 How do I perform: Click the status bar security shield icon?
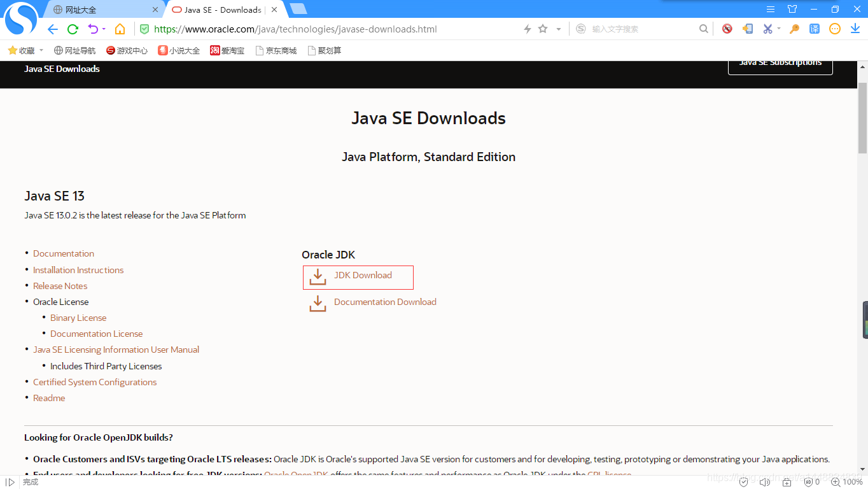[743, 483]
